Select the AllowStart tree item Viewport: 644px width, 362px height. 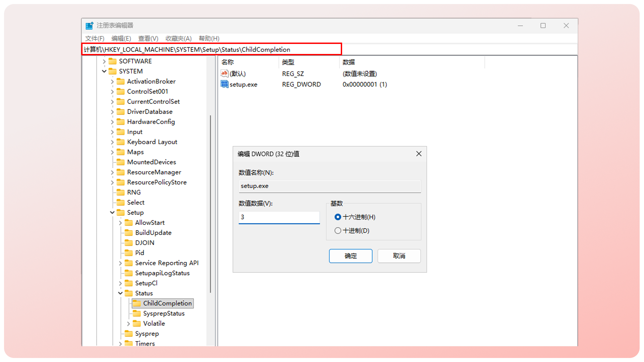(x=150, y=223)
